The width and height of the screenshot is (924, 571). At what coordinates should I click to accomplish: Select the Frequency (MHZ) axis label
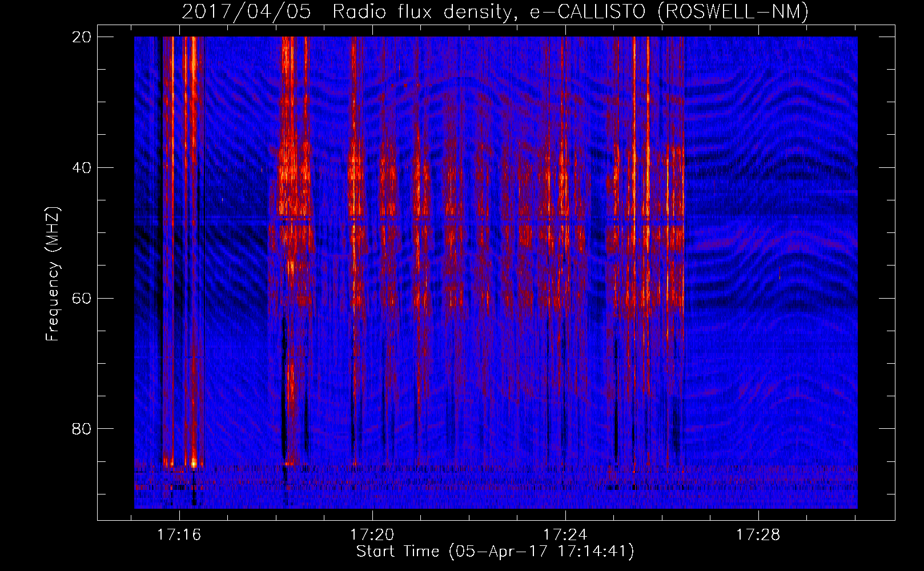pyautogui.click(x=53, y=274)
